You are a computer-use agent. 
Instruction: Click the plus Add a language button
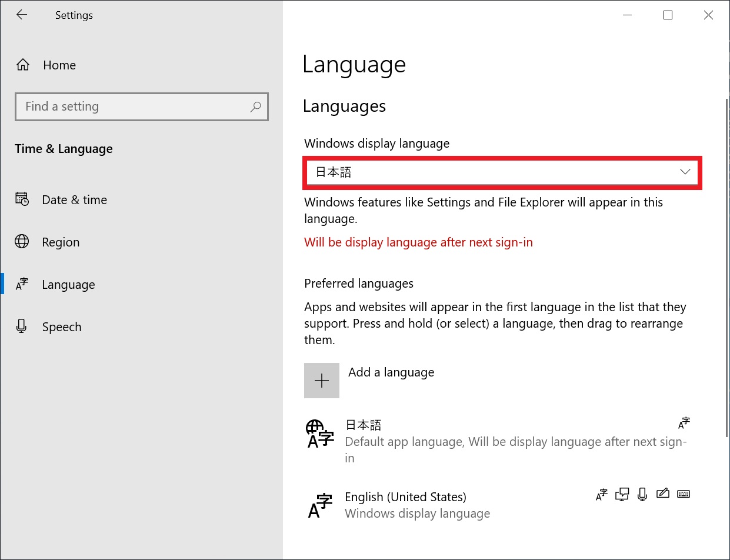pos(322,381)
